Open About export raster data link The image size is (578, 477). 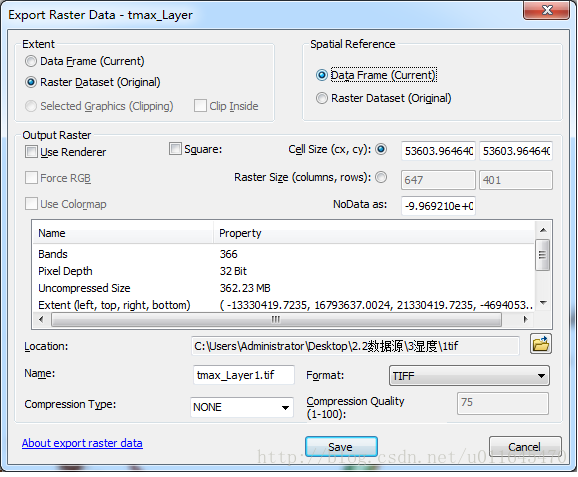tap(82, 443)
